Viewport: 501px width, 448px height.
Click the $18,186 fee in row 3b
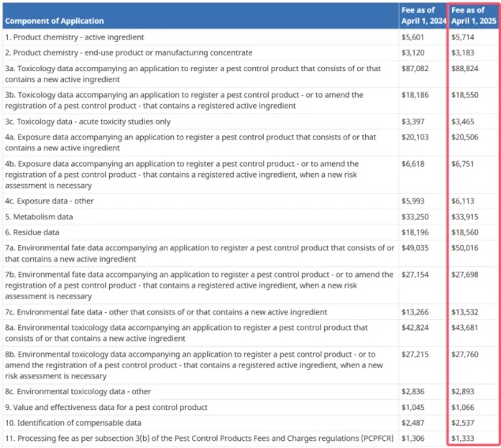coord(415,95)
